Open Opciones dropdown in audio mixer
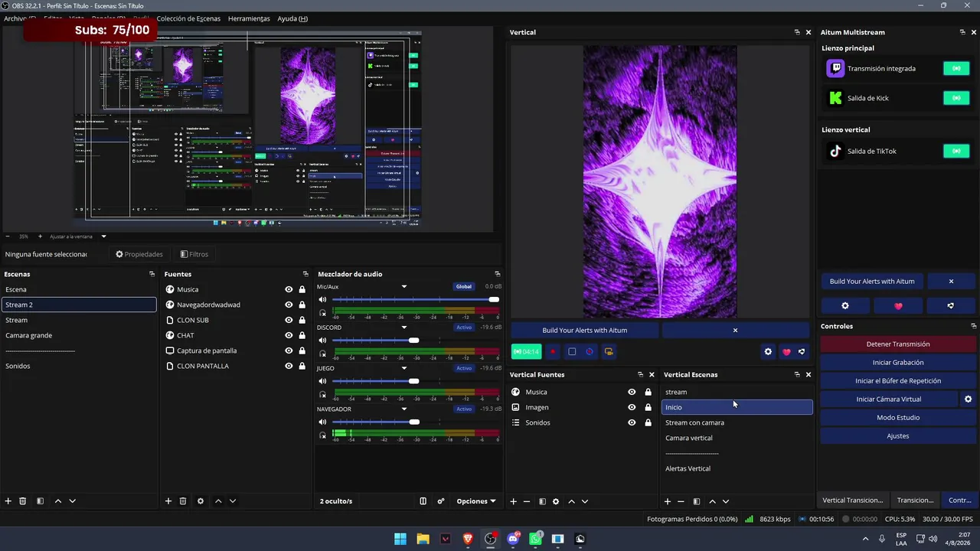The width and height of the screenshot is (980, 551). (x=475, y=501)
